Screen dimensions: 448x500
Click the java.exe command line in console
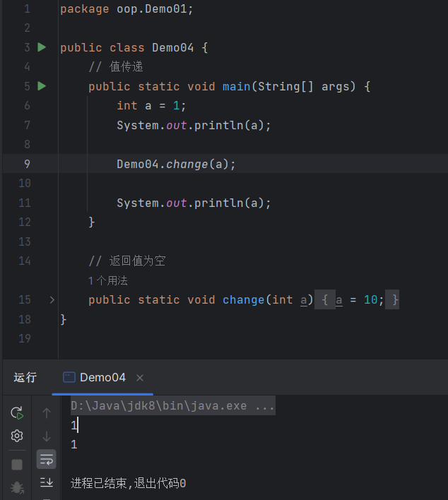click(172, 406)
